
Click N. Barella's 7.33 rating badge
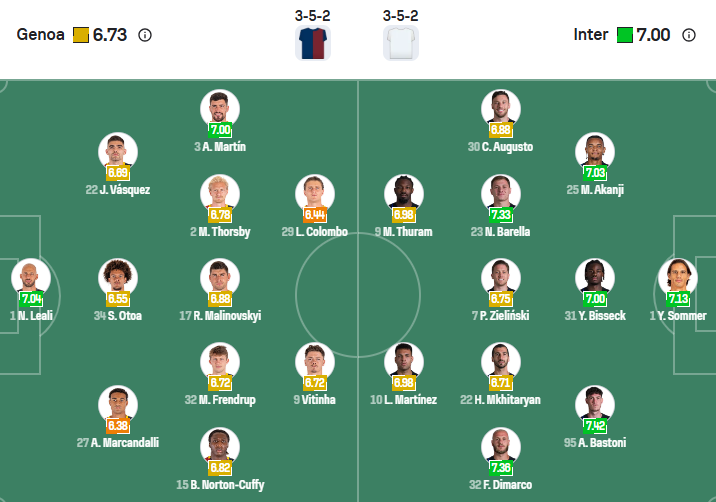point(500,215)
